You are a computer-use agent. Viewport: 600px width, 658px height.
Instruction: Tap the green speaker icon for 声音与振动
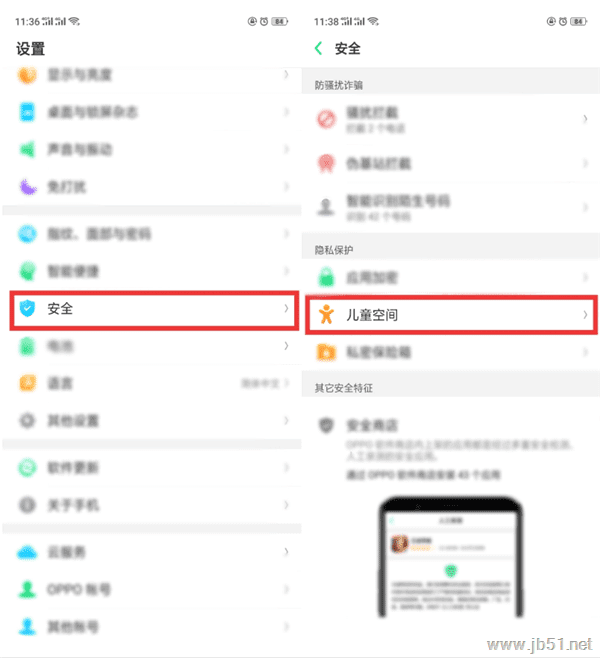point(28,149)
